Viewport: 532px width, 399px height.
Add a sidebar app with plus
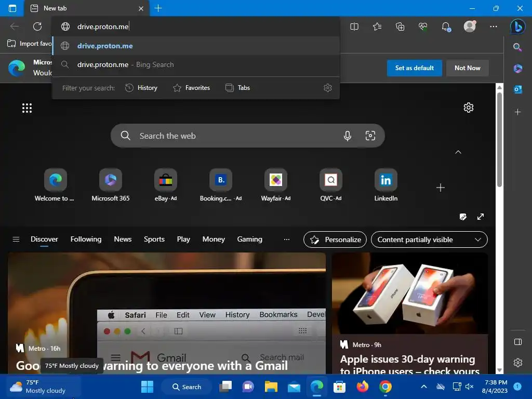(x=517, y=112)
